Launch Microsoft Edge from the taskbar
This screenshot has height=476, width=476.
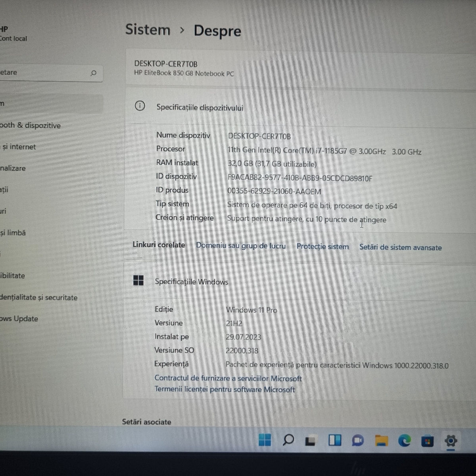point(404,440)
